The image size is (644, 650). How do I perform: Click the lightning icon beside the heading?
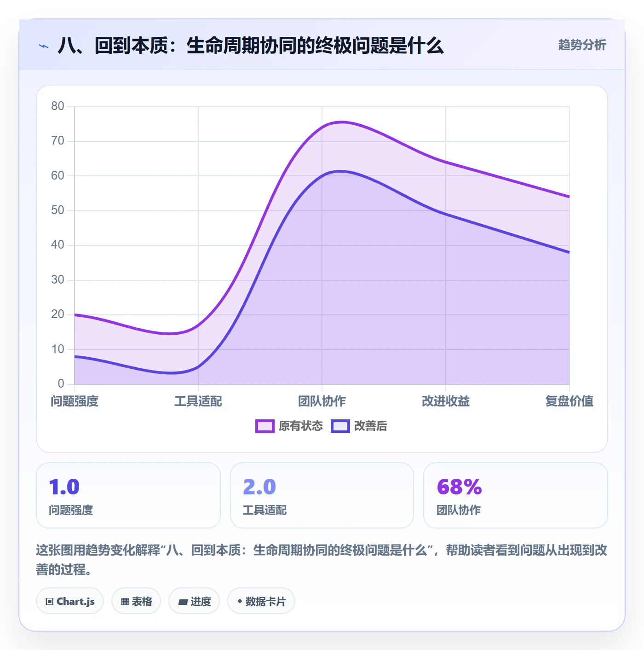[x=44, y=46]
